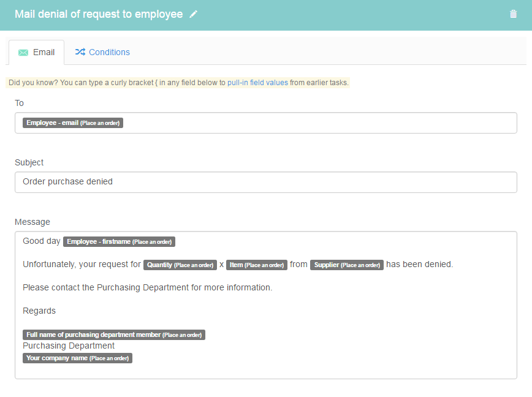Screen dimensions: 532x397
Task: Click the pencil edit title icon
Action: pyautogui.click(x=193, y=14)
